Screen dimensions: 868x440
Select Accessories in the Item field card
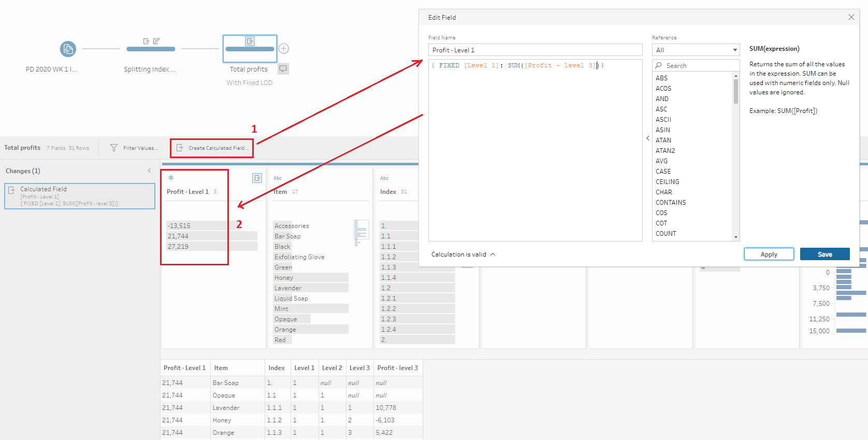[292, 226]
